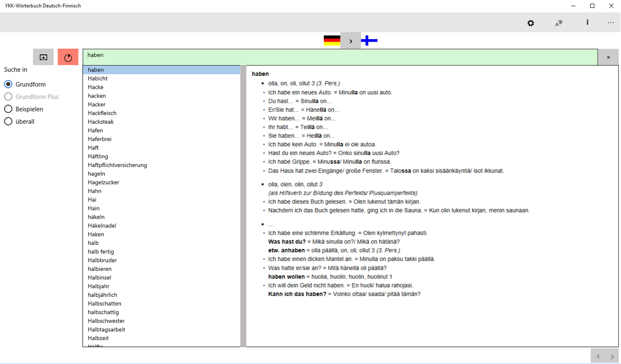This screenshot has width=621, height=364.
Task: Select halb fertig in the word list
Action: (162, 252)
